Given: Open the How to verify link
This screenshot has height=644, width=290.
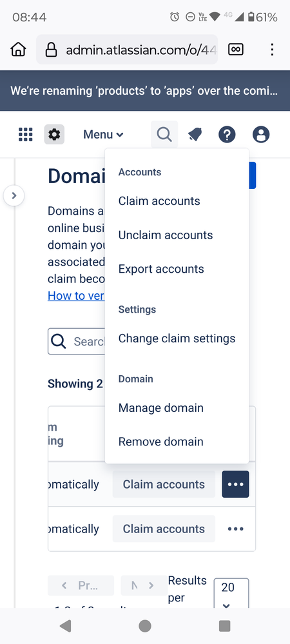Looking at the screenshot, I should [76, 296].
